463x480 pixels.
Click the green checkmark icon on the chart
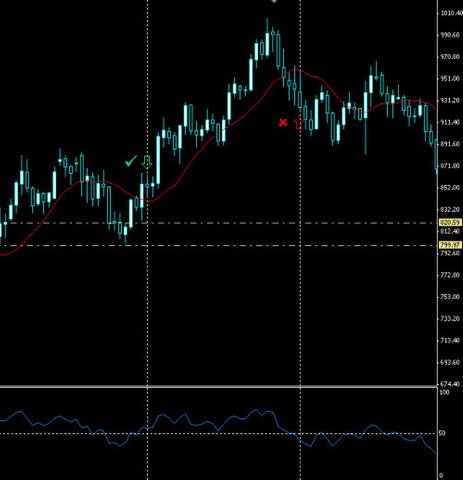coord(131,161)
